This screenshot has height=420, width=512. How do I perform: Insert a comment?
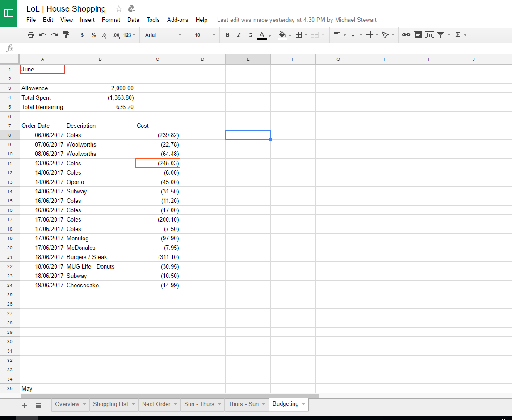(418, 34)
